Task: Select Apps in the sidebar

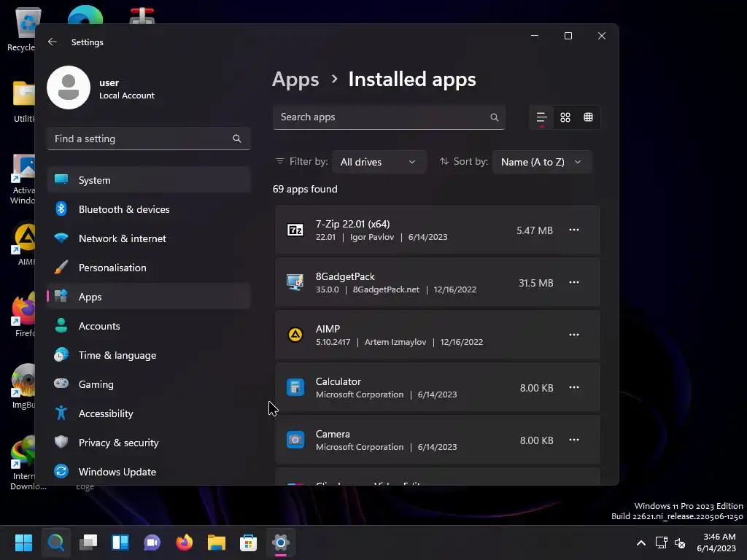Action: pyautogui.click(x=149, y=297)
